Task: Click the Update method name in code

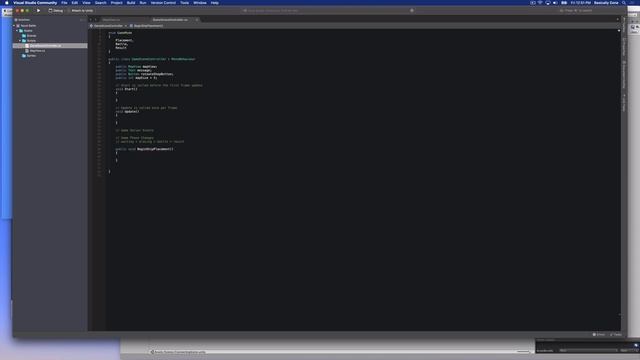Action: [132, 111]
